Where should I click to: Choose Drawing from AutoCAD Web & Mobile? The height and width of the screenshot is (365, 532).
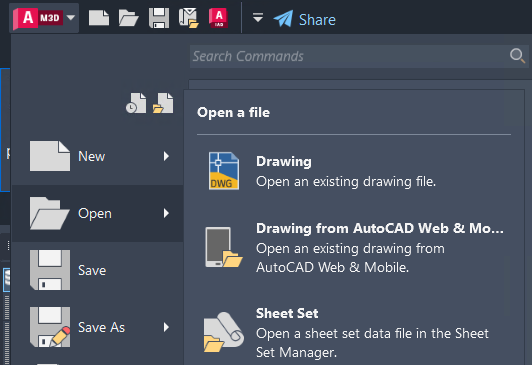354,248
